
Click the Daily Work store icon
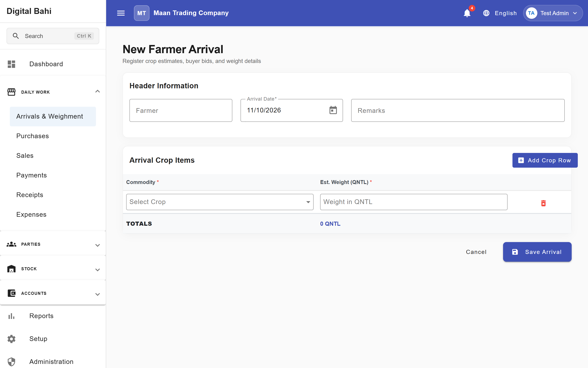point(11,92)
